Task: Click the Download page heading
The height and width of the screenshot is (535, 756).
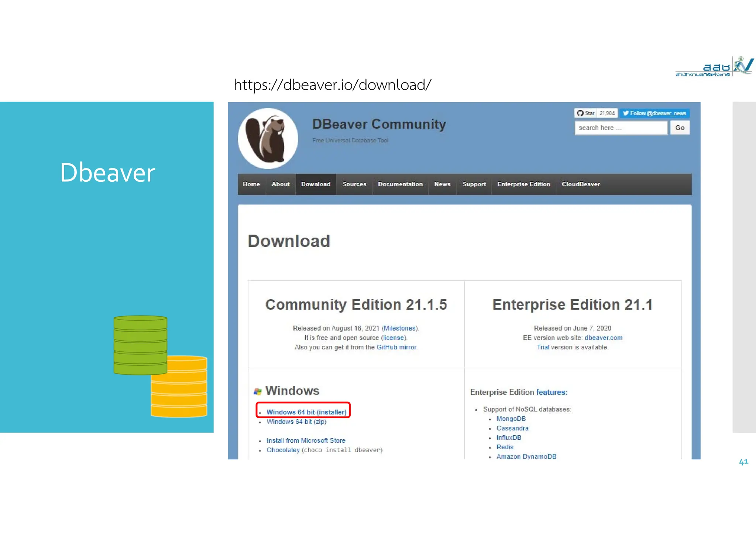Action: tap(289, 241)
